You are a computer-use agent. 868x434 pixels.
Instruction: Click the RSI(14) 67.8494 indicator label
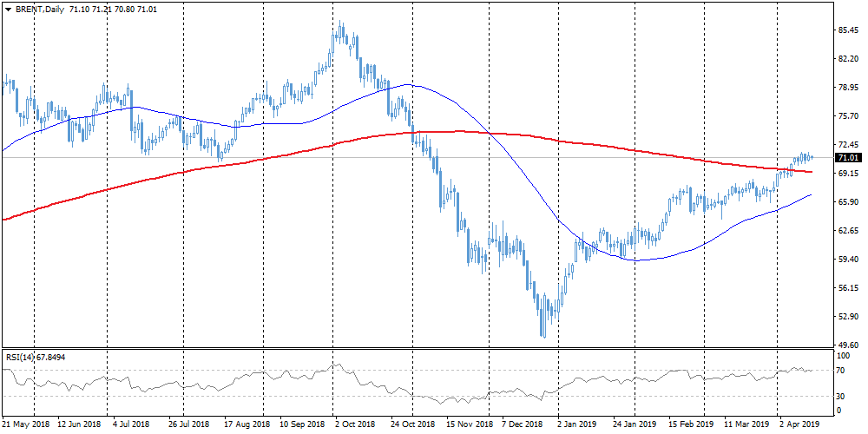(x=36, y=357)
